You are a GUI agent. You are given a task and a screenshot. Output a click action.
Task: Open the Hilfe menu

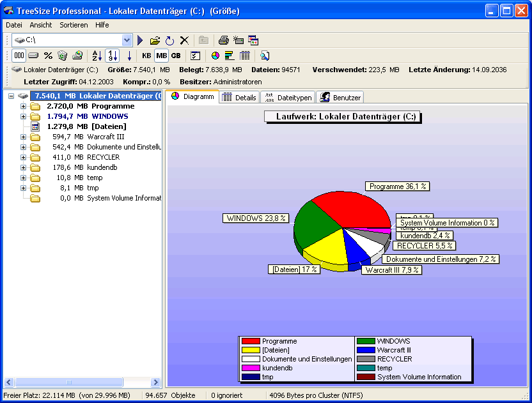click(102, 25)
